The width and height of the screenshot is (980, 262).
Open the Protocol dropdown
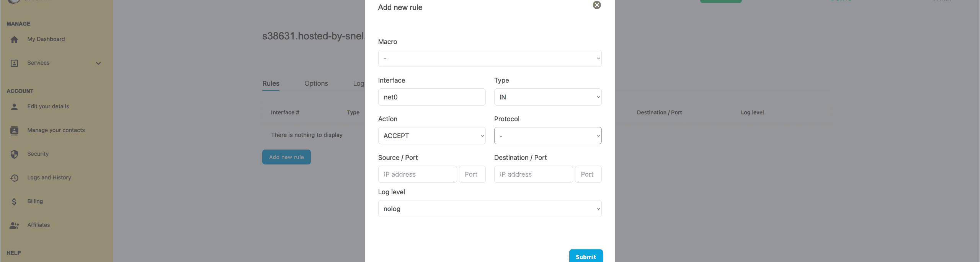pos(547,136)
